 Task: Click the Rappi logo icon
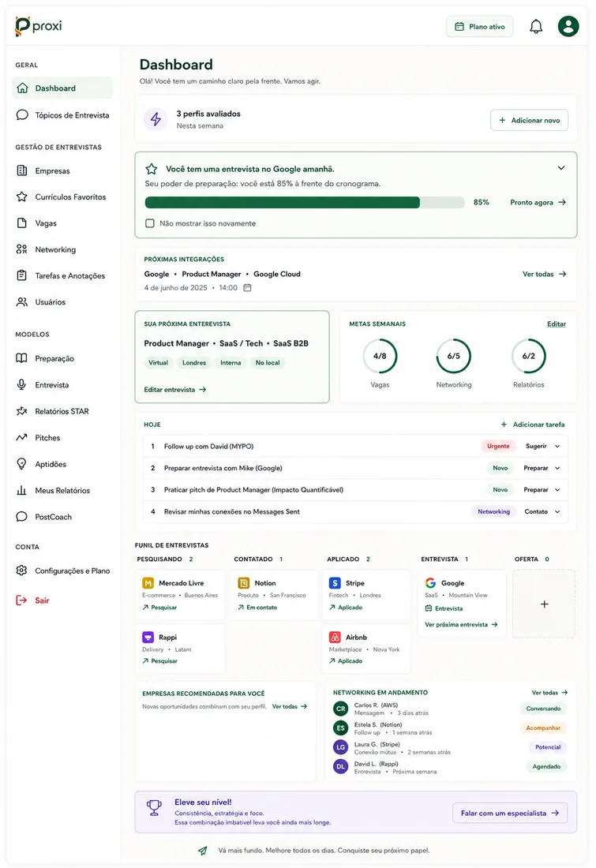(x=148, y=637)
